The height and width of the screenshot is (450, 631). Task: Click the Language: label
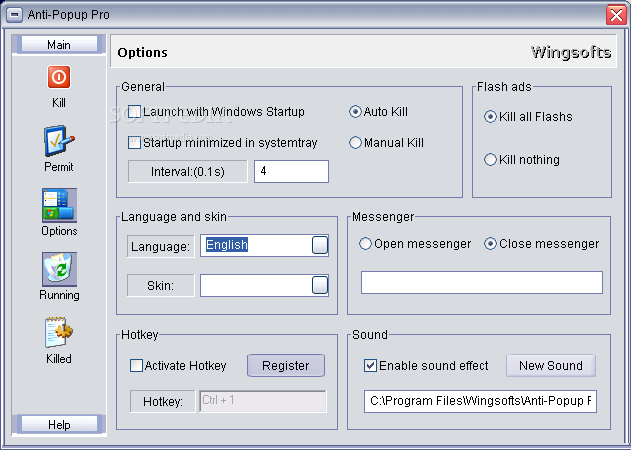(161, 246)
